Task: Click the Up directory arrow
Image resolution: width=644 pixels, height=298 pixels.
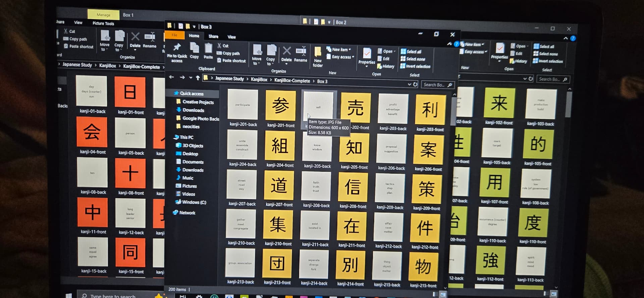Action: click(x=198, y=78)
